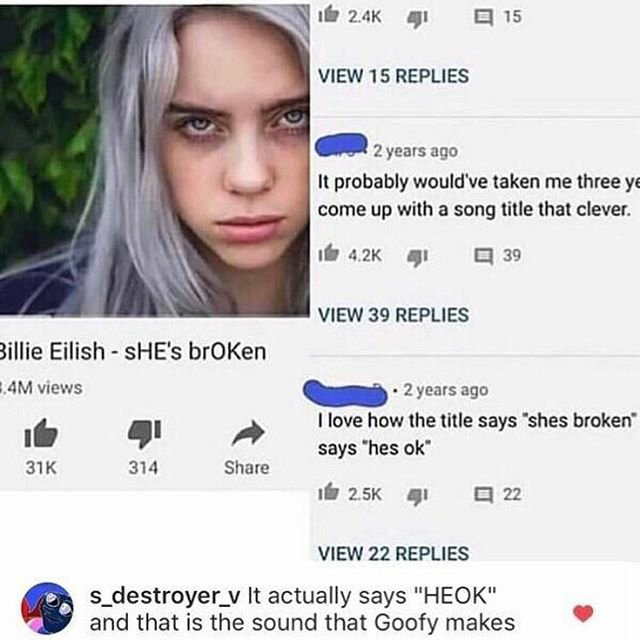The image size is (640, 640).
Task: Like the comment with 2.4K likes
Action: pyautogui.click(x=329, y=16)
